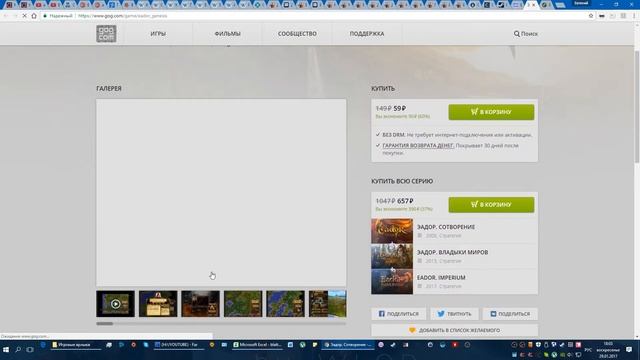This screenshot has height=360, width=640.
Task: Open Task View on the taskbar
Action: 30,350
